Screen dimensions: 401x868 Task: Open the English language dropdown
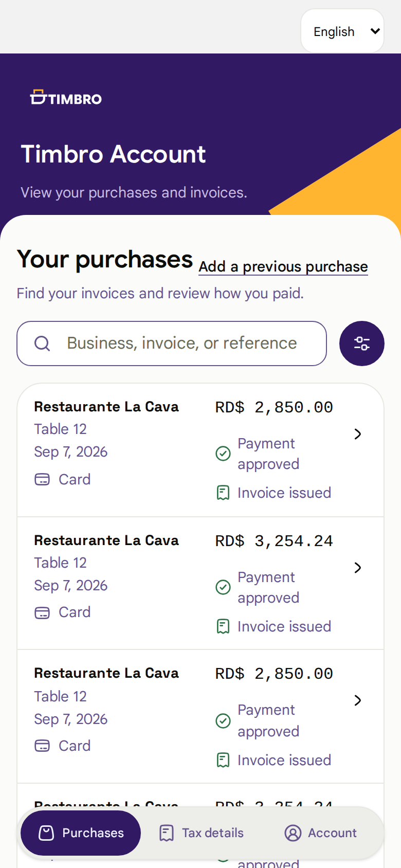point(342,31)
